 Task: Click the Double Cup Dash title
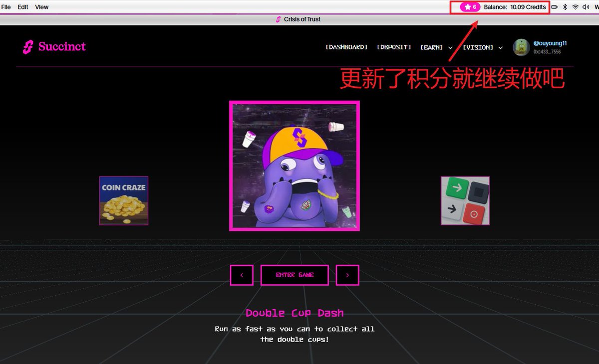[295, 313]
